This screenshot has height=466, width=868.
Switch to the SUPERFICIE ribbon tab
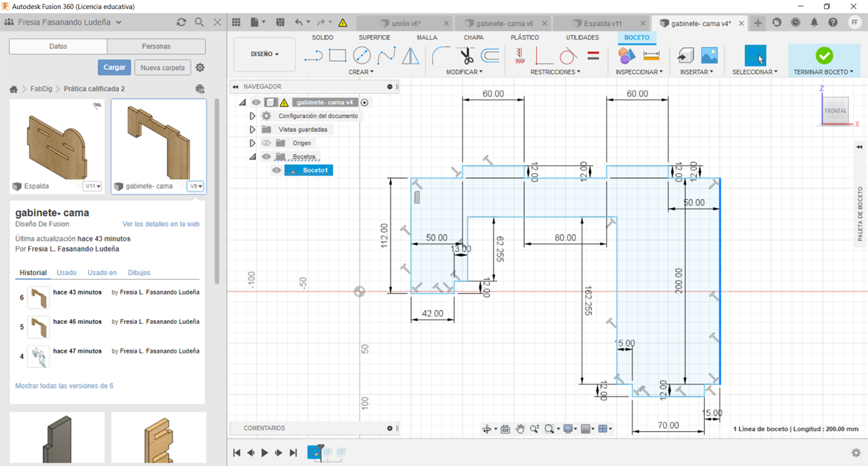[x=374, y=37]
